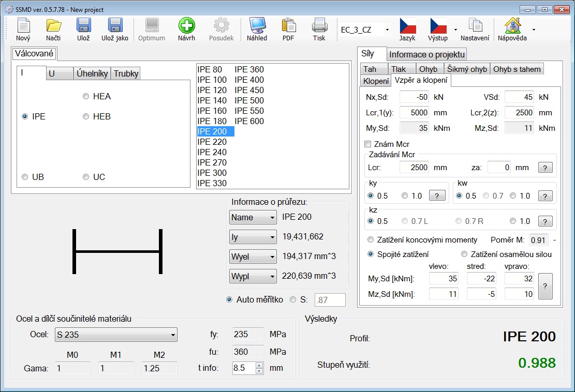Viewport: 575px width, 392px height.
Task: Select the HEA profile radio button
Action: [x=86, y=96]
